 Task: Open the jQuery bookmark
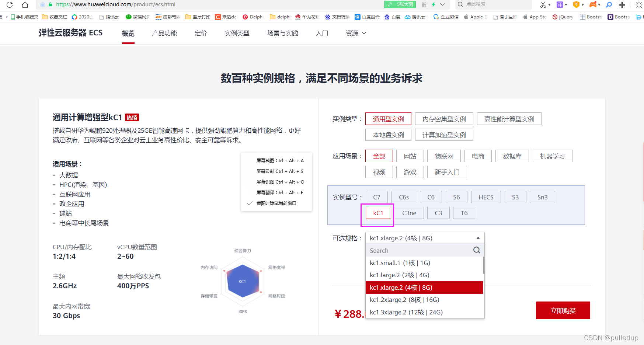[563, 17]
